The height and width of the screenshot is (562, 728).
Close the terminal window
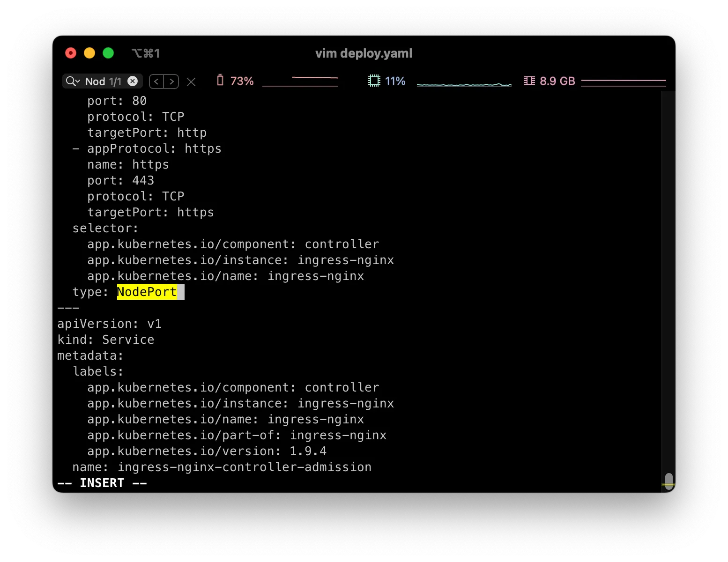click(x=71, y=53)
